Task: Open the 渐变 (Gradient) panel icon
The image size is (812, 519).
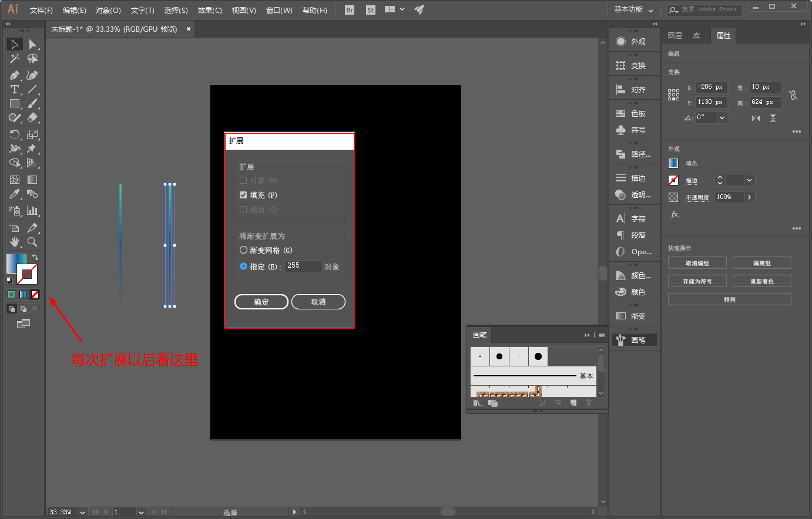Action: click(620, 316)
